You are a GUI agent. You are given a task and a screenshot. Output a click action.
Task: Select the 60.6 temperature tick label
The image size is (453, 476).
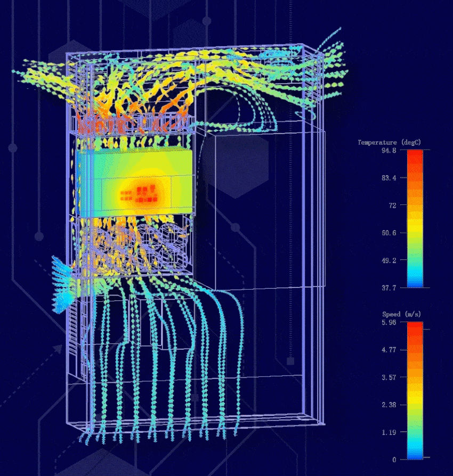[389, 233]
